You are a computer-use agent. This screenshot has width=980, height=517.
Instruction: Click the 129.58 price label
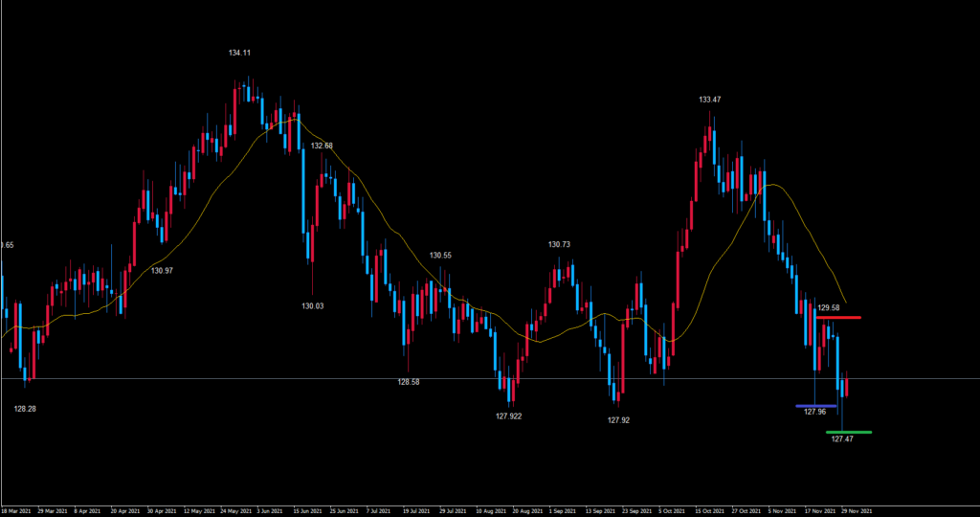click(x=828, y=307)
